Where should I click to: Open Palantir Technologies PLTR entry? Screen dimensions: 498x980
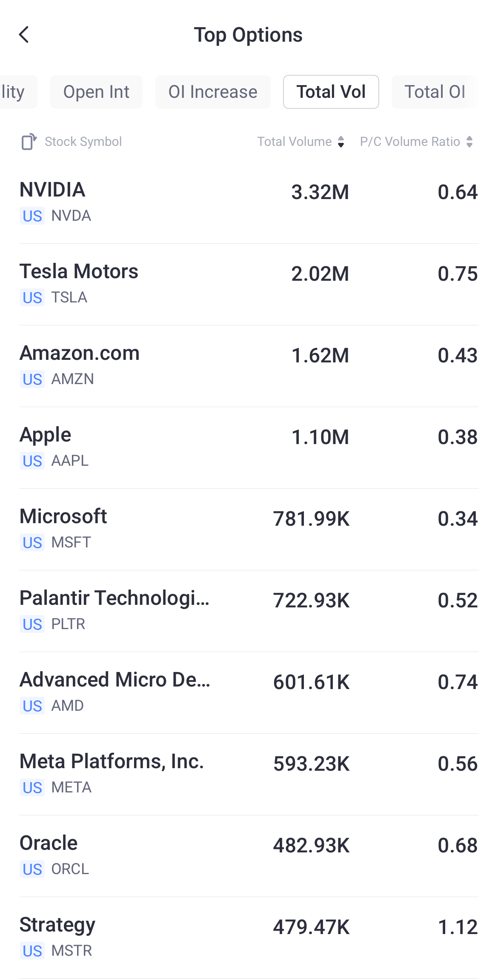[x=249, y=611]
